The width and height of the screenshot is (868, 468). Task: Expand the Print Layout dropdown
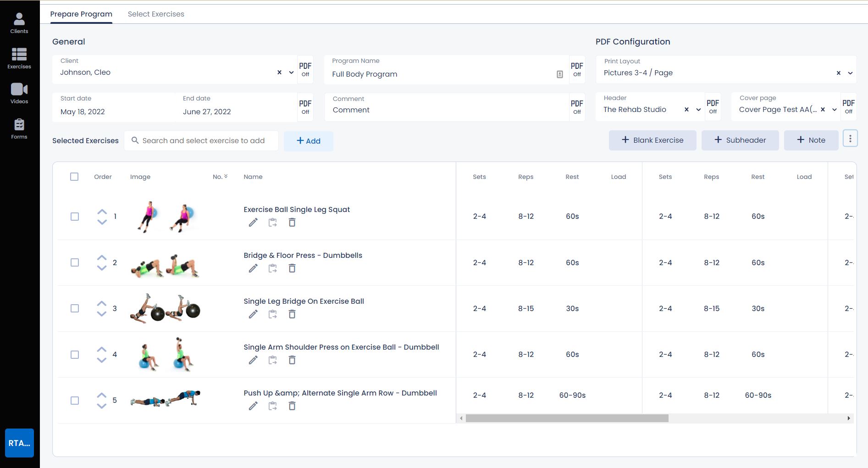coord(850,73)
